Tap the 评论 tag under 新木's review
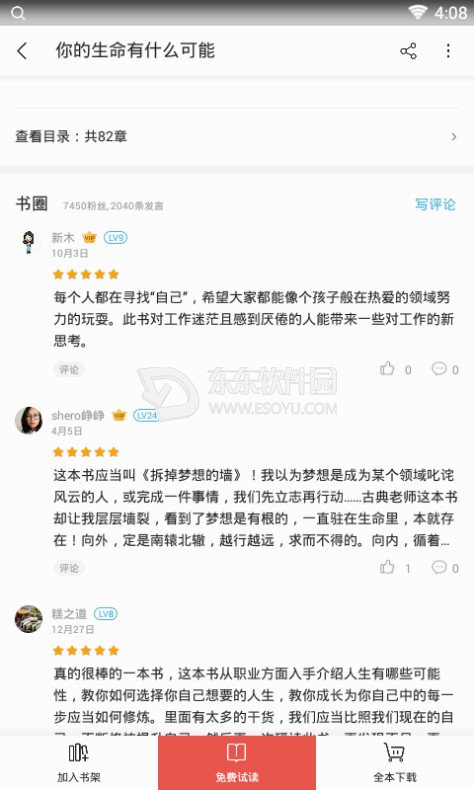Image resolution: width=474 pixels, height=790 pixels. click(69, 369)
